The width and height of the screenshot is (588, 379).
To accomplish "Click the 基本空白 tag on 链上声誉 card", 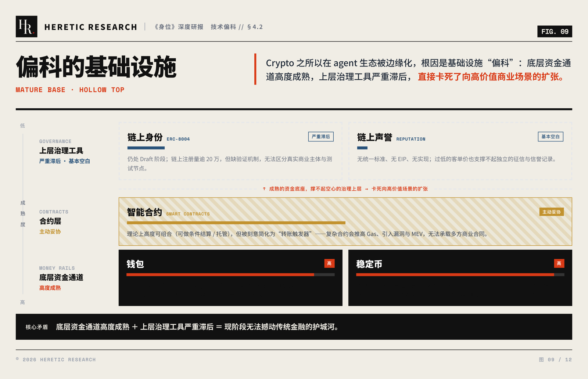I will [551, 137].
